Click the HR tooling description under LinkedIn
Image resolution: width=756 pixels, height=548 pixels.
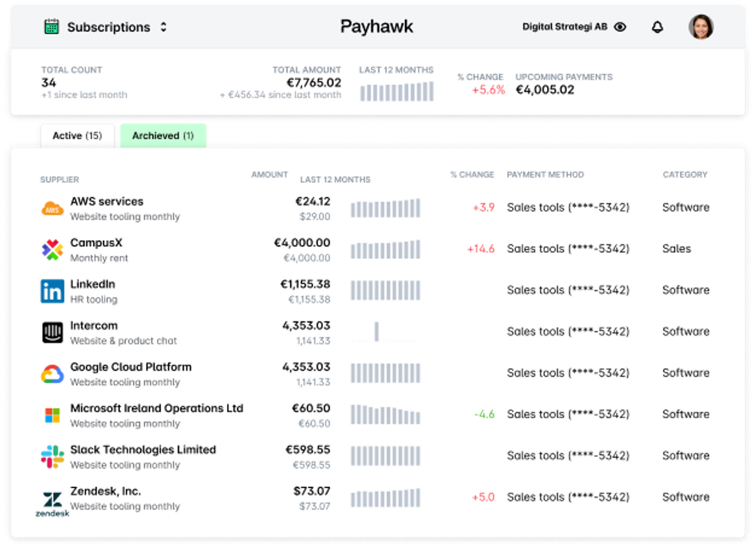94,300
